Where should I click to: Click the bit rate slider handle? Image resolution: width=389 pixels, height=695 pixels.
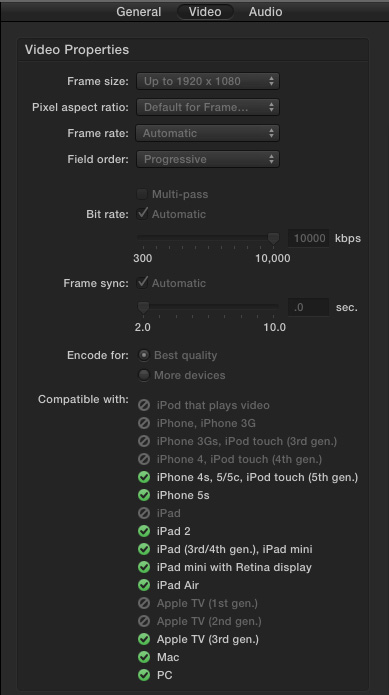[x=274, y=239]
